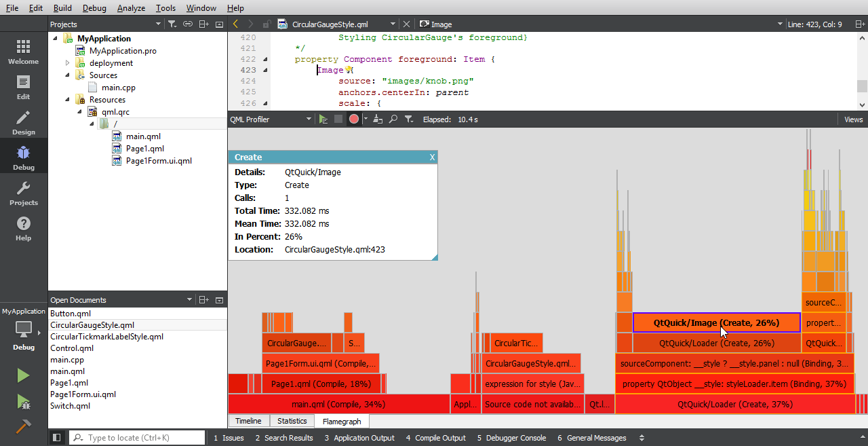The width and height of the screenshot is (868, 446).
Task: Open CircularGaugeStyle.qml document dropdown
Action: [x=393, y=24]
